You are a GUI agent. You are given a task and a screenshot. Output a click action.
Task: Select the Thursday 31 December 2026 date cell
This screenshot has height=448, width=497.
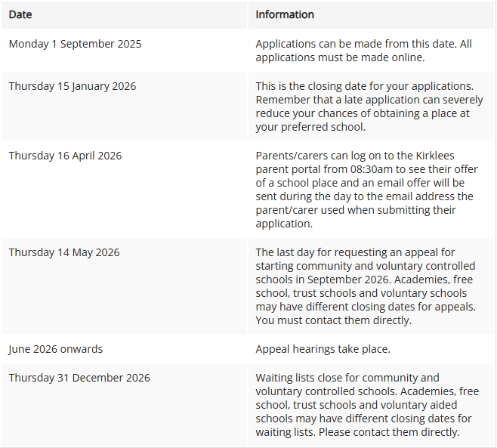124,405
